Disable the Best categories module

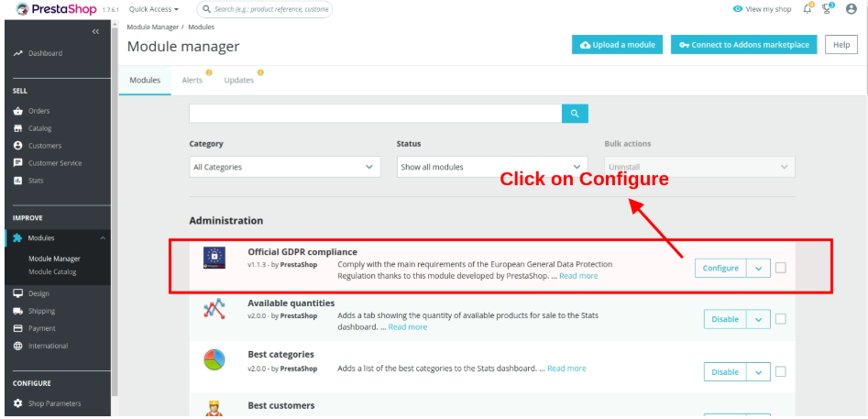(725, 372)
